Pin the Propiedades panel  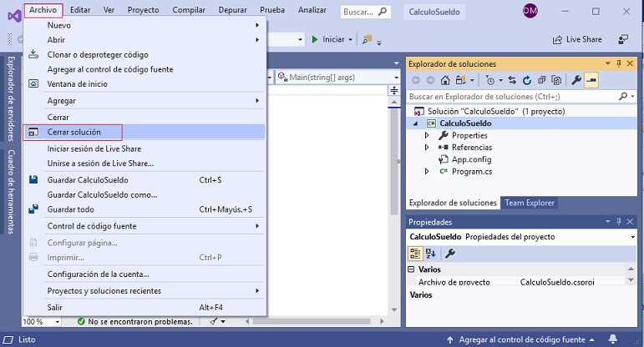click(x=619, y=222)
